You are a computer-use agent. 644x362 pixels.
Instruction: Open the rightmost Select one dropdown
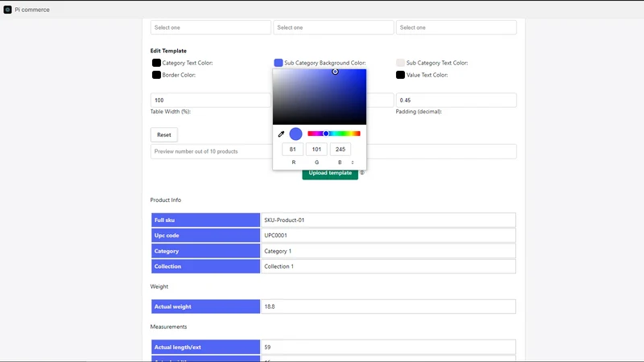coord(456,27)
